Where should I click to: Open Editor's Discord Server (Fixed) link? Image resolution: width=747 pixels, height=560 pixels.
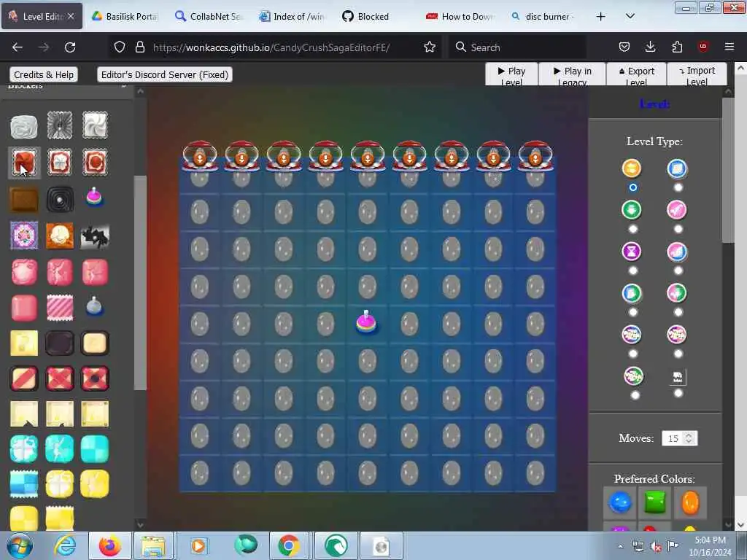click(x=165, y=75)
